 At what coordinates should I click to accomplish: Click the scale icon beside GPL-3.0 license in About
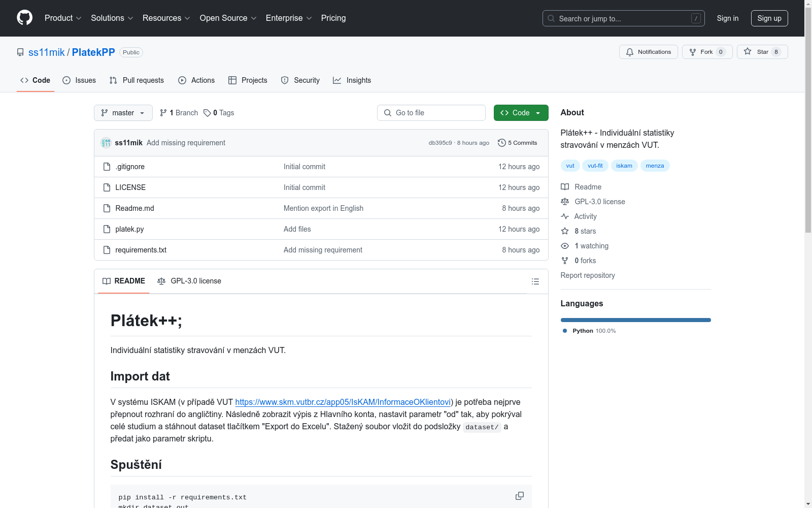(565, 202)
